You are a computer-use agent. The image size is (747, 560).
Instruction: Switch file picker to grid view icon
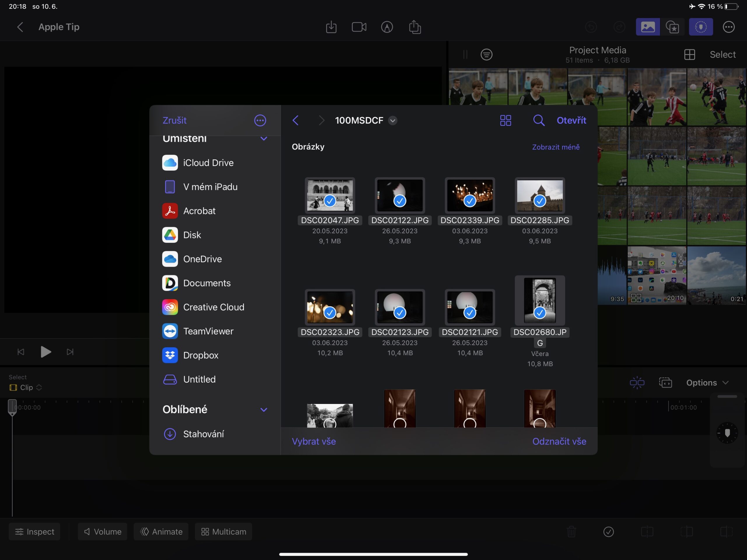point(505,120)
